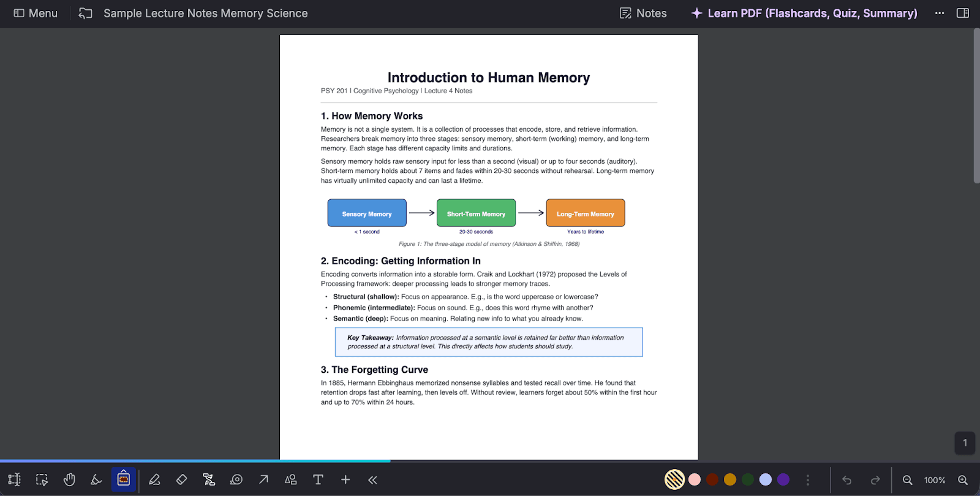Toggle the right sidebar panel
980x496 pixels.
point(963,13)
